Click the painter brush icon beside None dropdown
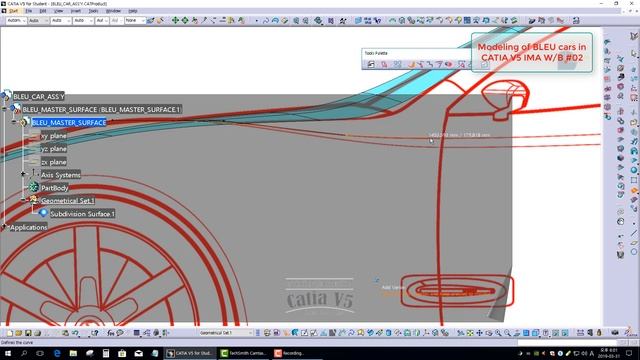Screen dimensions: 640x360 pyautogui.click(x=151, y=20)
